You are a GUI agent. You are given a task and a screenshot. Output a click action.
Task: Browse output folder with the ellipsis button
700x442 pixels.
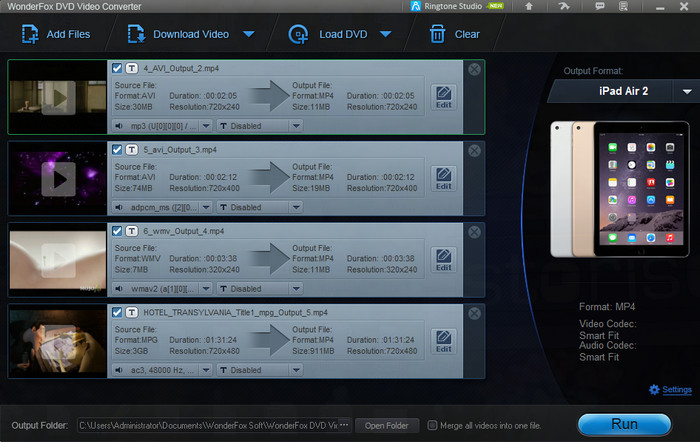click(x=344, y=425)
